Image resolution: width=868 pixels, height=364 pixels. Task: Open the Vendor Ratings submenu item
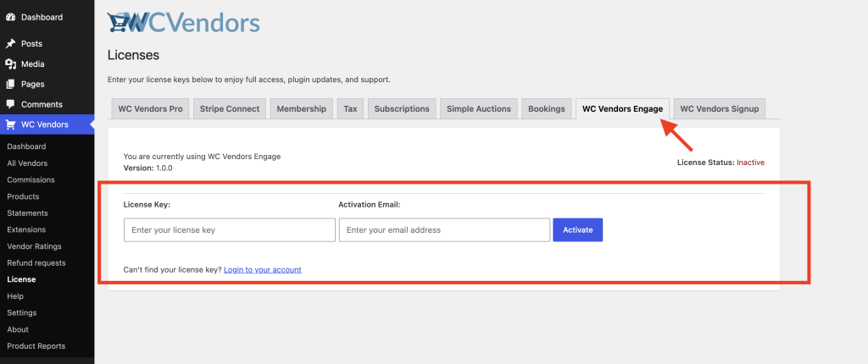coord(34,246)
